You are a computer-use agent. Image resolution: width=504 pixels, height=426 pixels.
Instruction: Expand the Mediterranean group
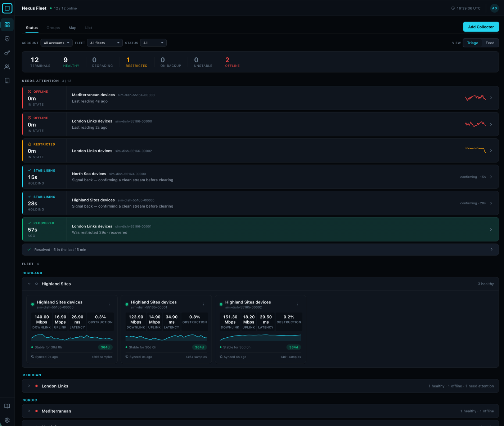(29, 411)
